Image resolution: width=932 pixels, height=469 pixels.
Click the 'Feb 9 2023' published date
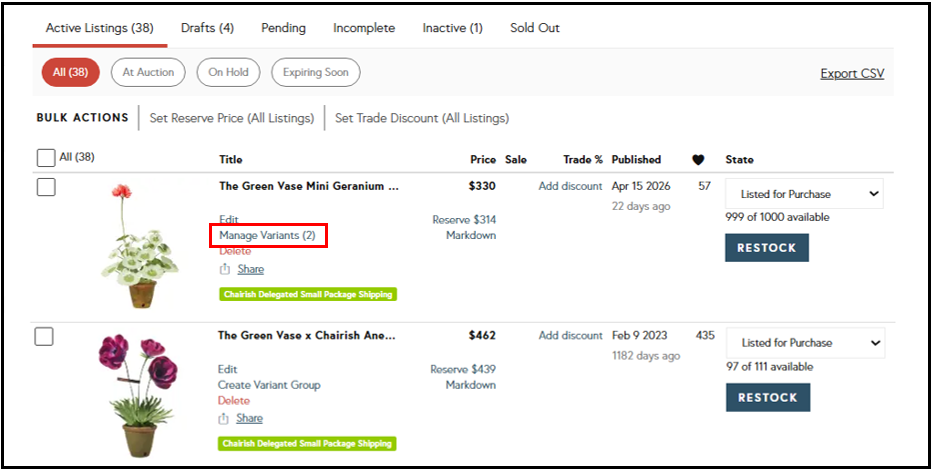click(638, 335)
